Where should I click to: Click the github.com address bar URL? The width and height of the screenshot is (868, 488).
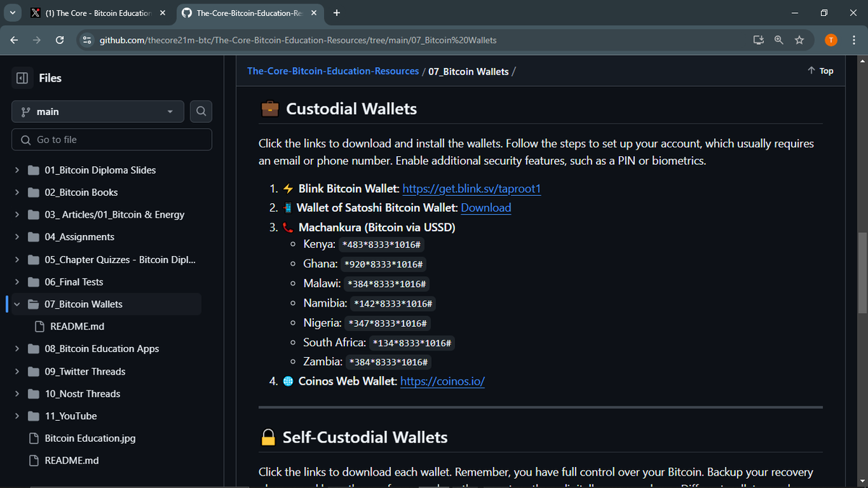coord(298,40)
